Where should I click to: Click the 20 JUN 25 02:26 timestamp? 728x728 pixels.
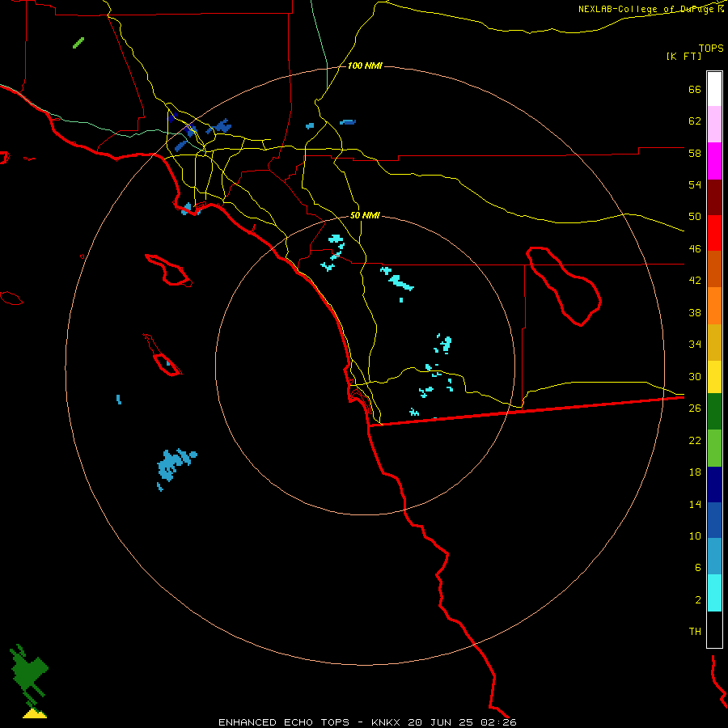(x=462, y=722)
